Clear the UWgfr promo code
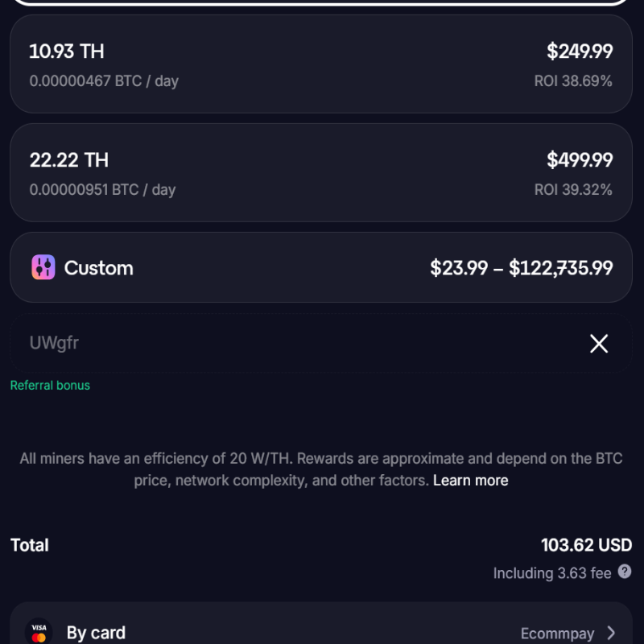 coord(599,344)
